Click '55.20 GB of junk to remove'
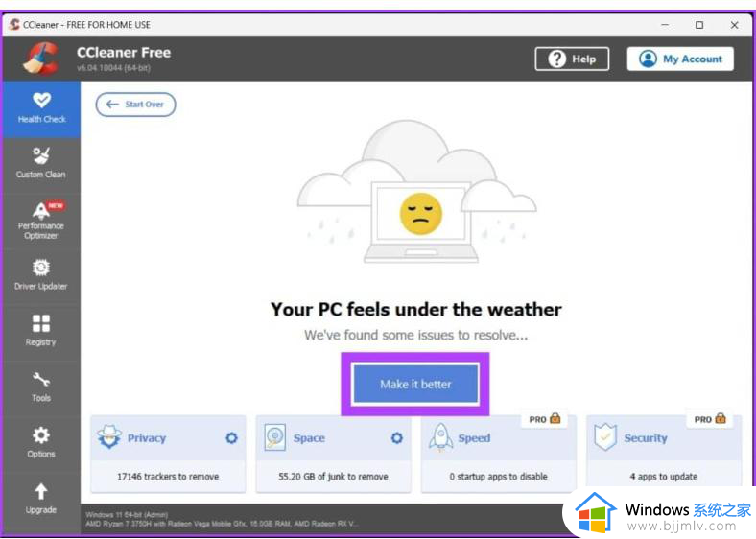Viewport: 756px width, 539px height. 333,477
